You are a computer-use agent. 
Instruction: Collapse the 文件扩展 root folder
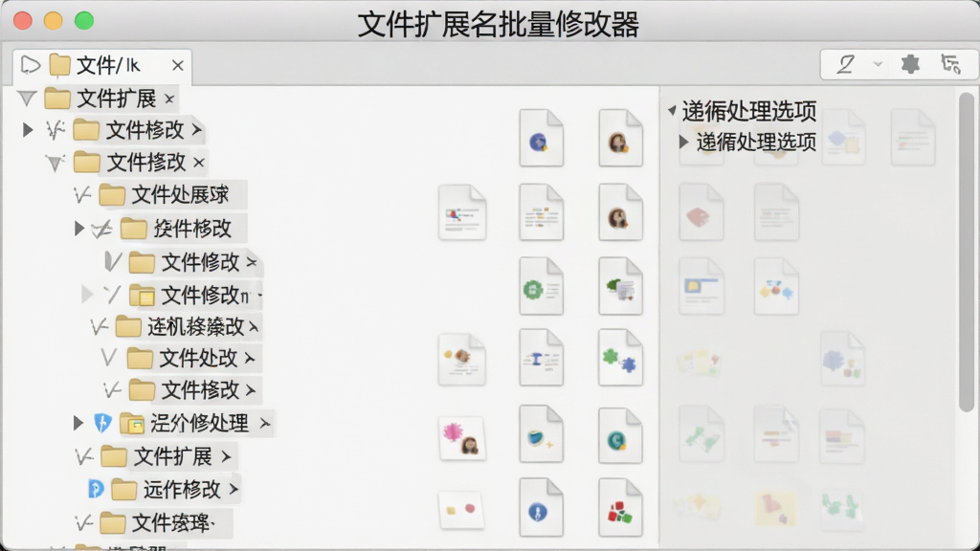27,99
